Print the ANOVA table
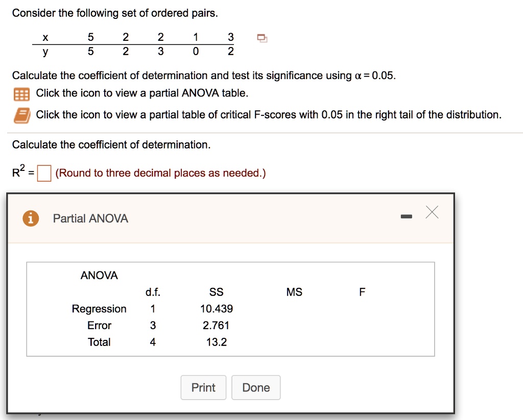The width and height of the screenshot is (523, 420). (203, 387)
